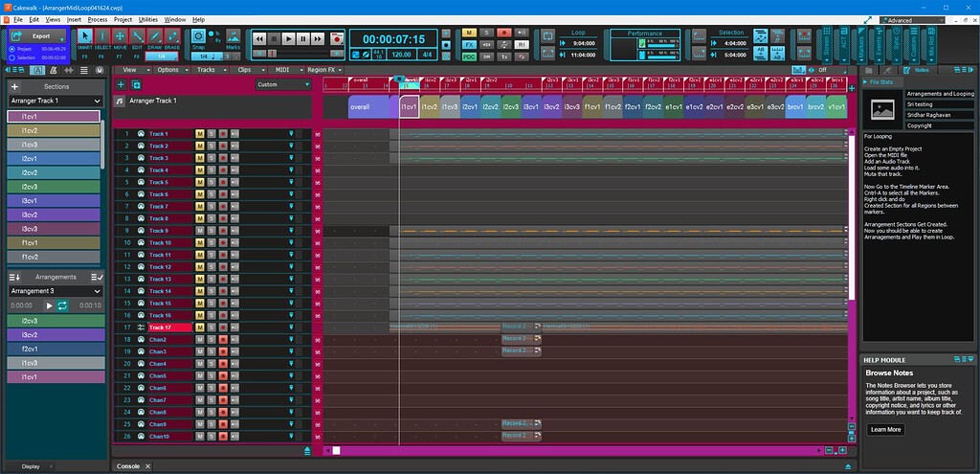Open the Track View Options menu
The image size is (980, 474).
coord(170,70)
